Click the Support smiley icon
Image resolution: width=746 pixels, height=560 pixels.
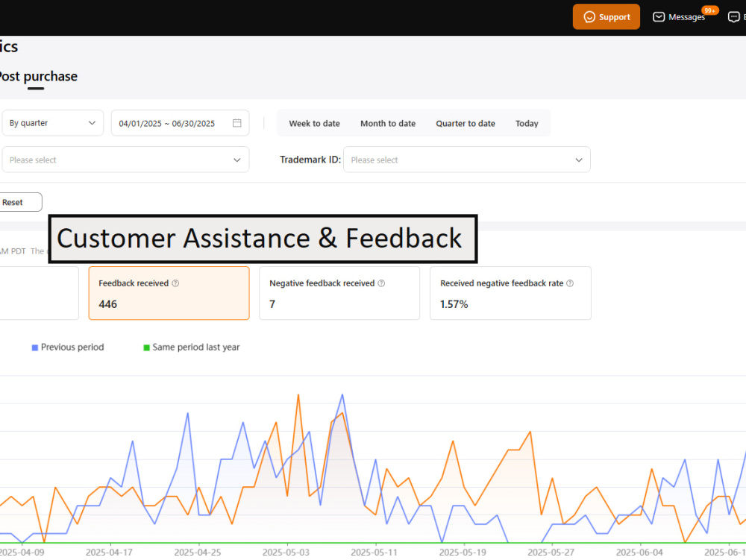click(589, 16)
